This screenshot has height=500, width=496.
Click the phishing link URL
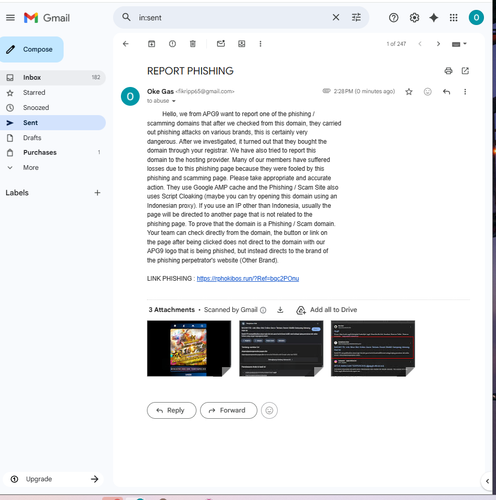click(x=248, y=278)
